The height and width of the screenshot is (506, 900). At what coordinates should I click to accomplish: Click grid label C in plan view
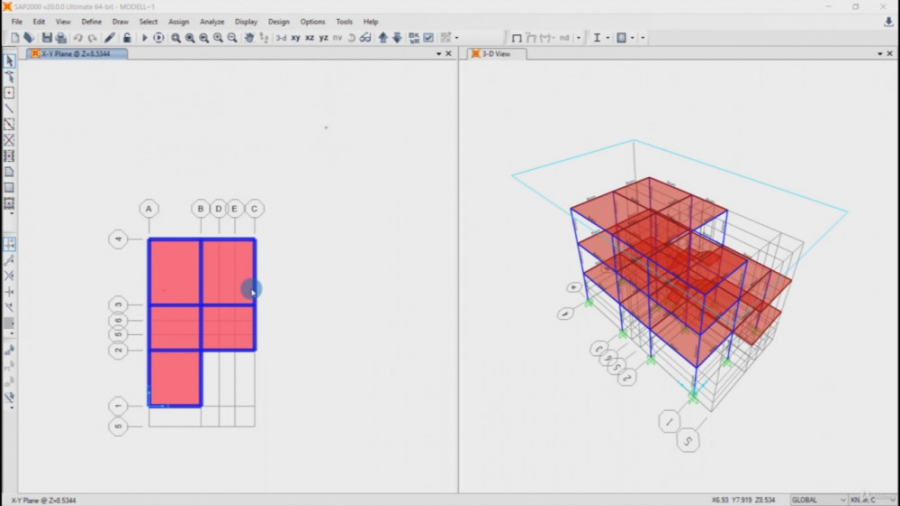click(254, 209)
